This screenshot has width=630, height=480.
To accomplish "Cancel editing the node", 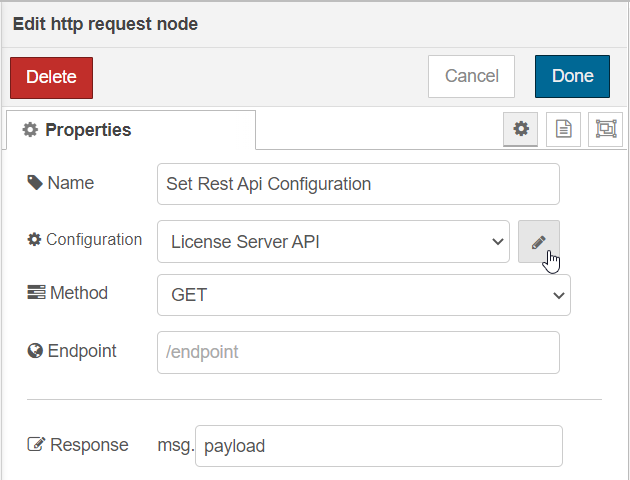I will [x=471, y=76].
